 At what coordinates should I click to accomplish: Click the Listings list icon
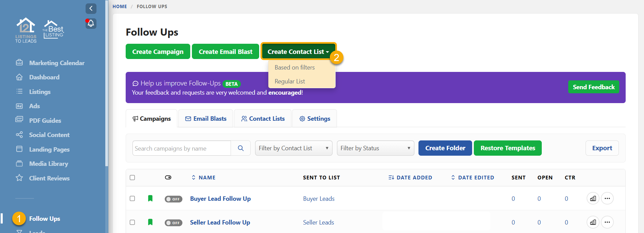click(x=19, y=92)
